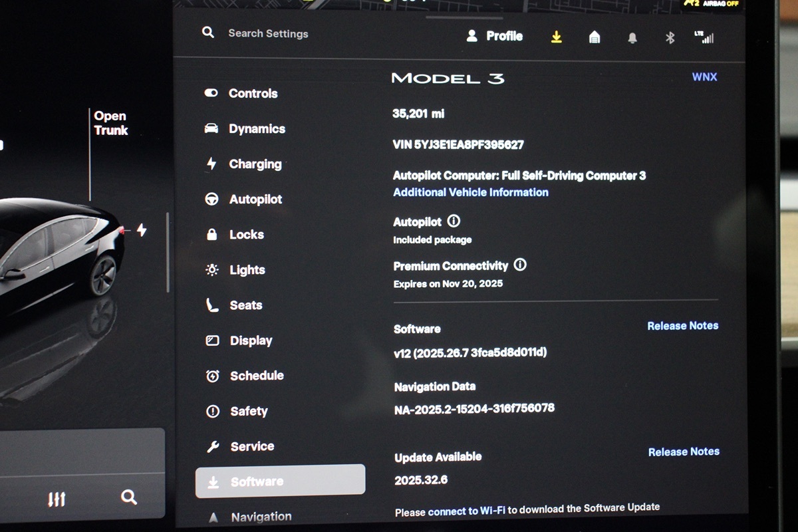Follow the connect to Wi-Fi link
798x532 pixels.
coord(466,511)
